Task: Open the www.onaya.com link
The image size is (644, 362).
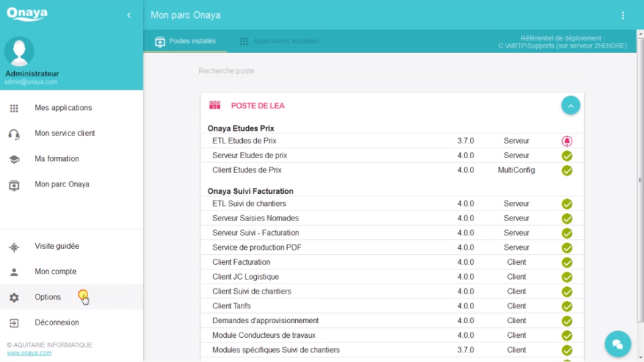Action: [x=29, y=353]
